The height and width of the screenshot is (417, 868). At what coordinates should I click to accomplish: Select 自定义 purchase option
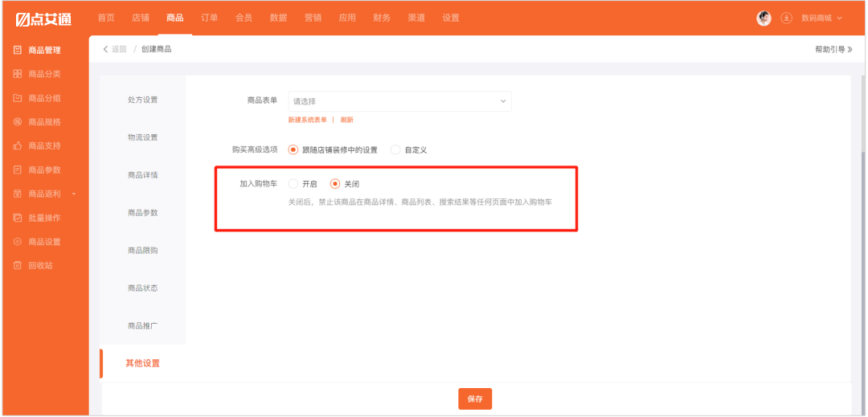click(395, 150)
